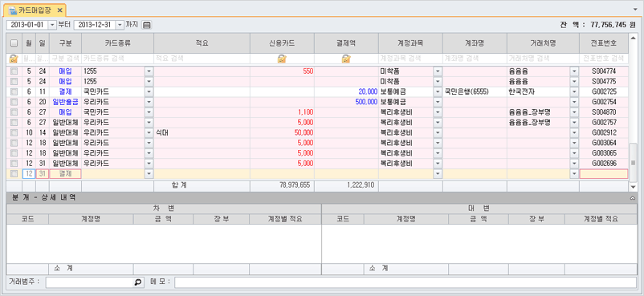Click the 전표번호 검색 filter field
Image resolution: width=644 pixels, height=296 pixels.
pos(604,59)
